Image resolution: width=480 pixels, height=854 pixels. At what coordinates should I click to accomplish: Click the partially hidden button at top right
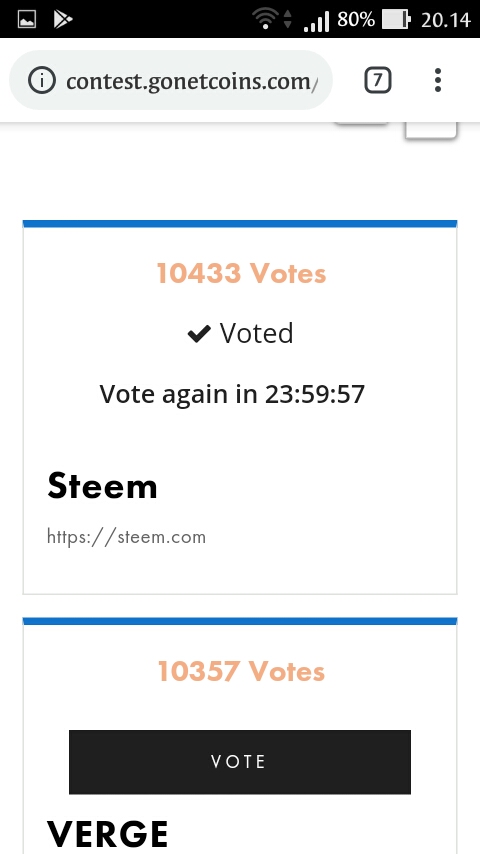click(x=430, y=130)
